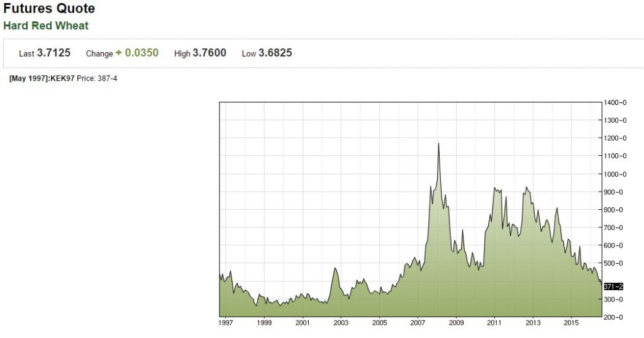Click the 1000-0 y-axis price label
644x338 pixels.
coord(616,174)
